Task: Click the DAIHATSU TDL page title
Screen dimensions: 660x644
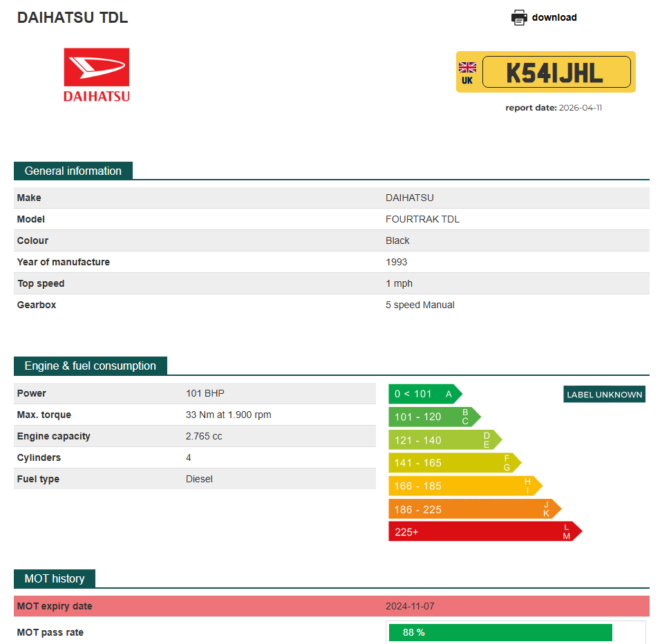Action: (x=73, y=18)
